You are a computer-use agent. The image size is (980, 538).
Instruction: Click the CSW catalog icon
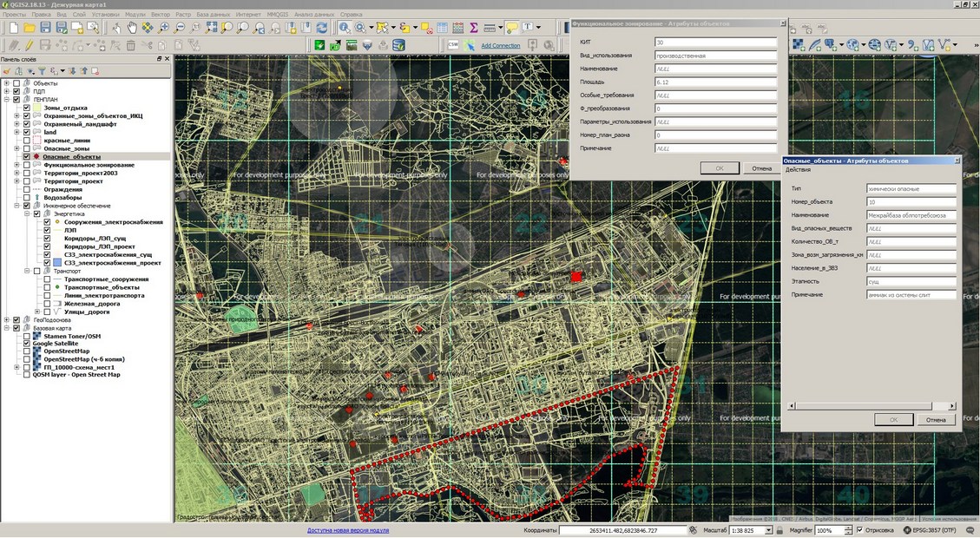click(453, 45)
